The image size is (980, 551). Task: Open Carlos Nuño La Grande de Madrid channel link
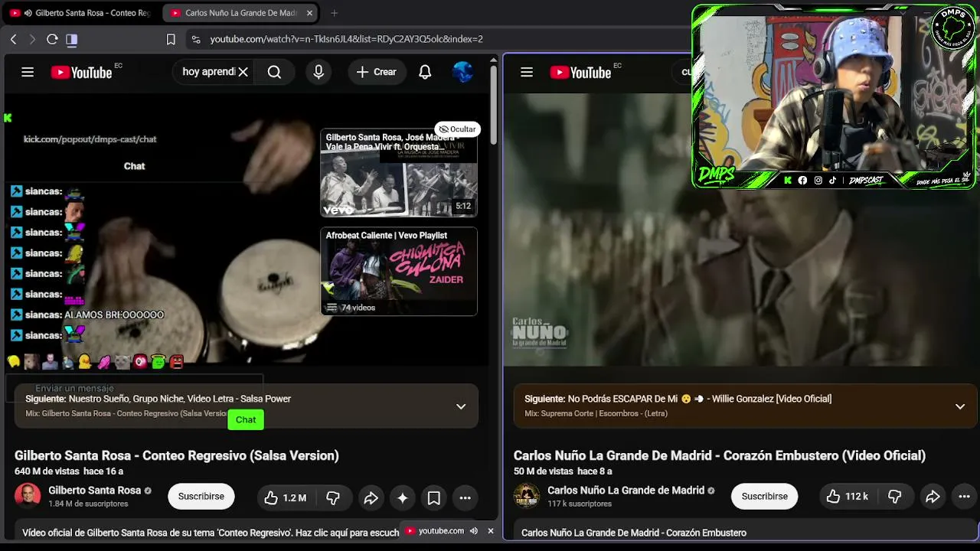(626, 491)
